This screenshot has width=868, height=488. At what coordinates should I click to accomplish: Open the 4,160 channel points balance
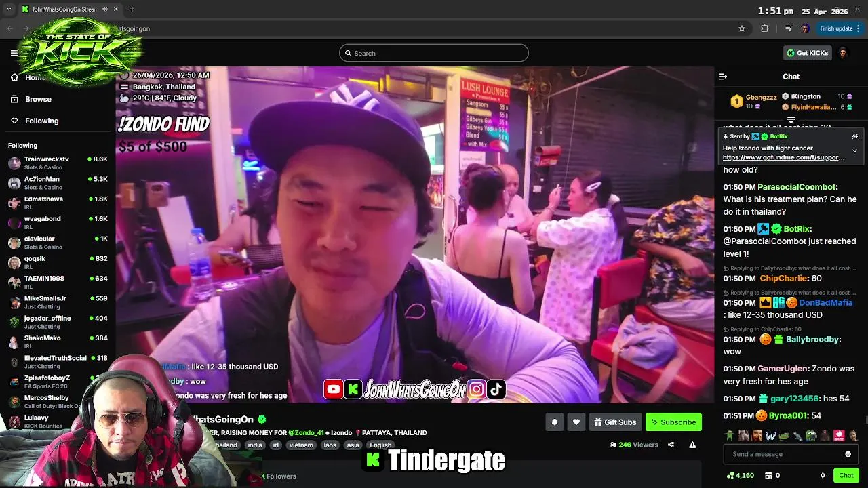click(740, 475)
